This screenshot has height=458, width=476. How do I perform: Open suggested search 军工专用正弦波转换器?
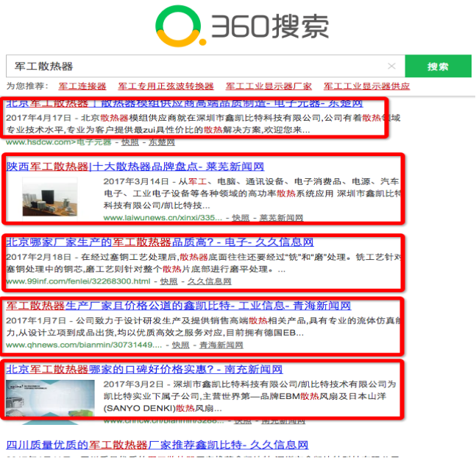(x=166, y=86)
